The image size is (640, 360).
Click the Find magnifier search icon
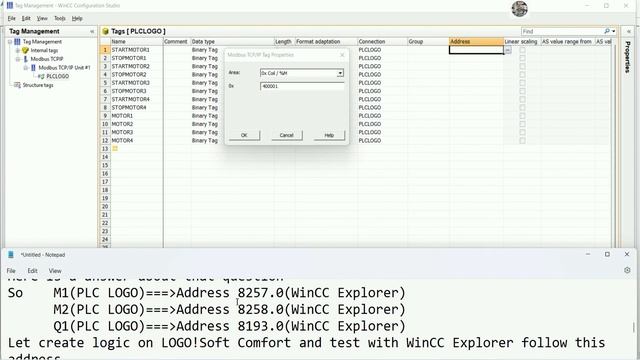(607, 31)
